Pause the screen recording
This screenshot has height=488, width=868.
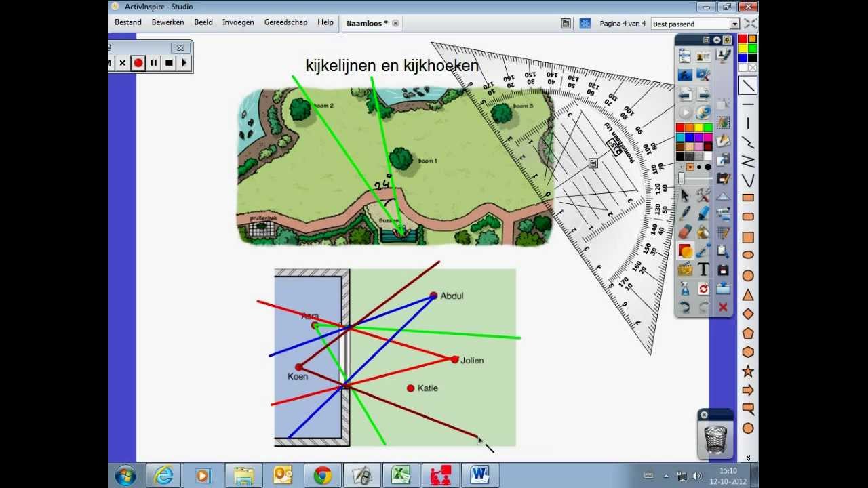[x=154, y=63]
